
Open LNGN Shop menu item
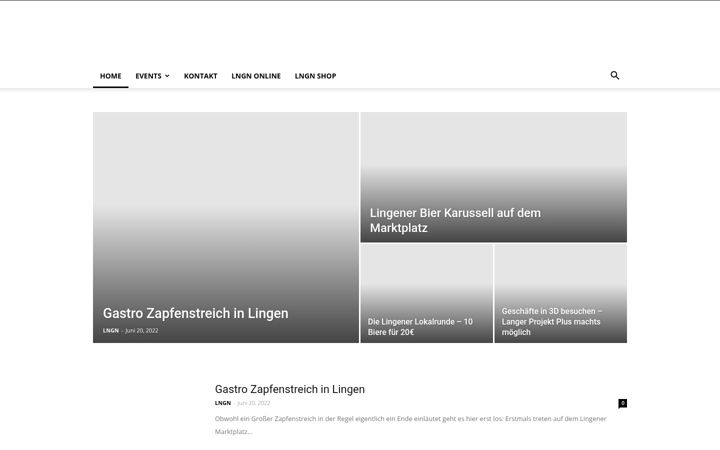[x=315, y=76]
